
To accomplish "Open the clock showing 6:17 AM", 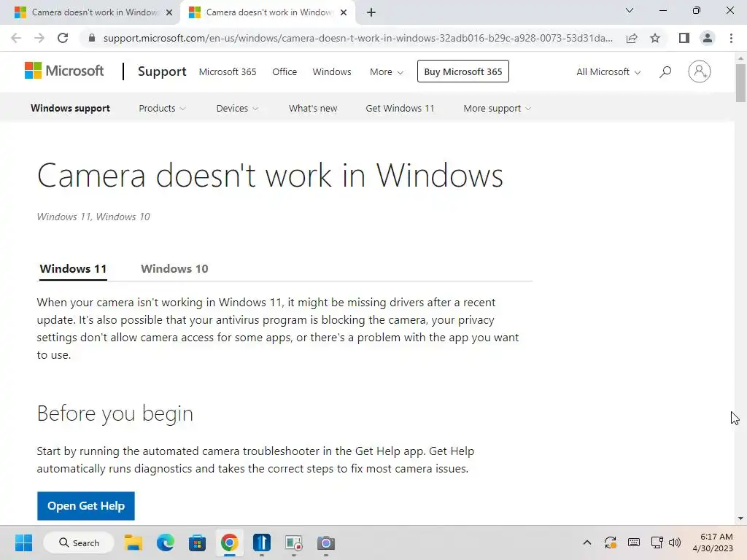I will 713,542.
